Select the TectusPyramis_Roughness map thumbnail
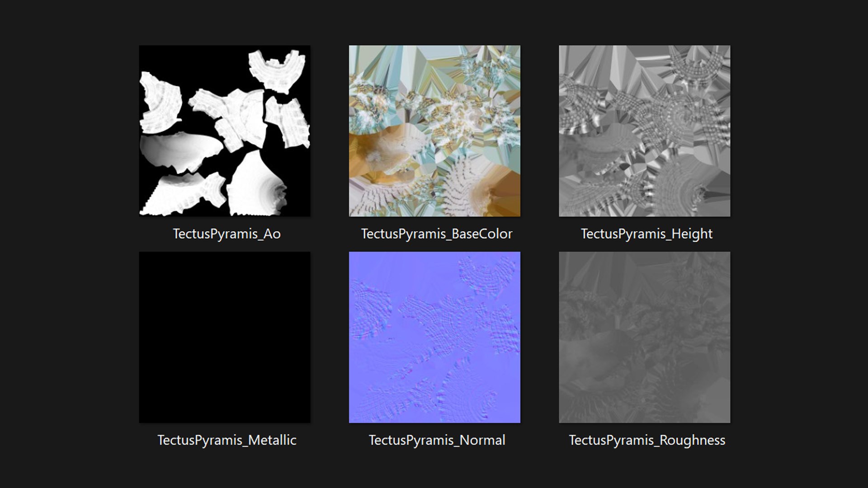The height and width of the screenshot is (488, 868). tap(644, 337)
